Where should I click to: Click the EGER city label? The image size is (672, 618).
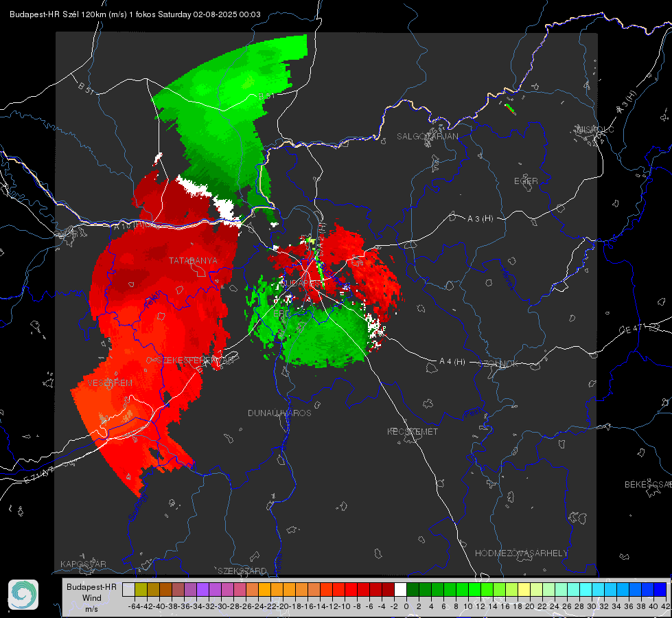(526, 181)
